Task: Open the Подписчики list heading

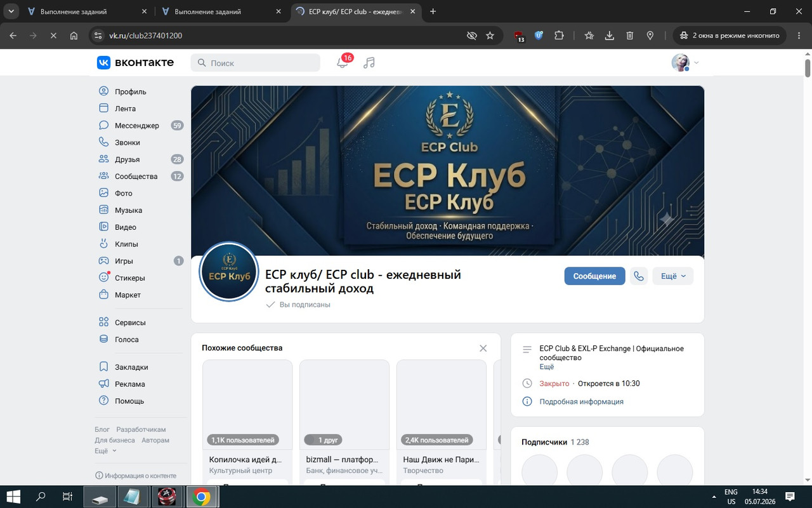Action: coord(544,442)
